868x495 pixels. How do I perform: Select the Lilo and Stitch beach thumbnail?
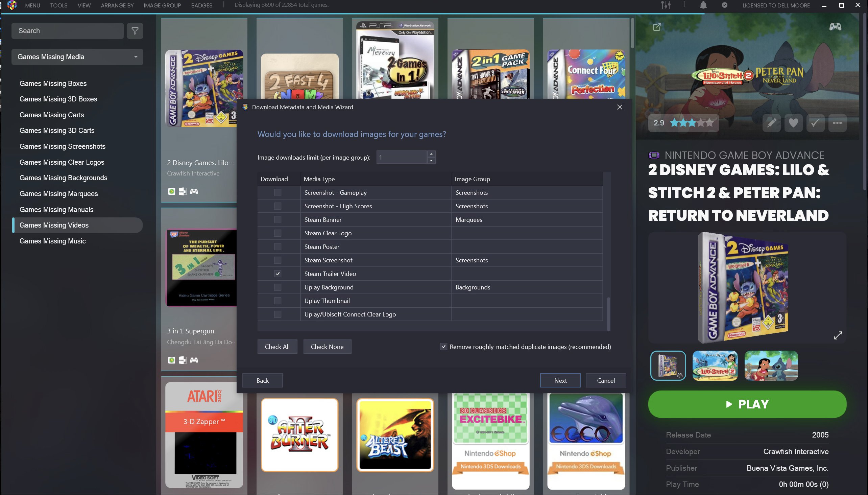pyautogui.click(x=771, y=366)
